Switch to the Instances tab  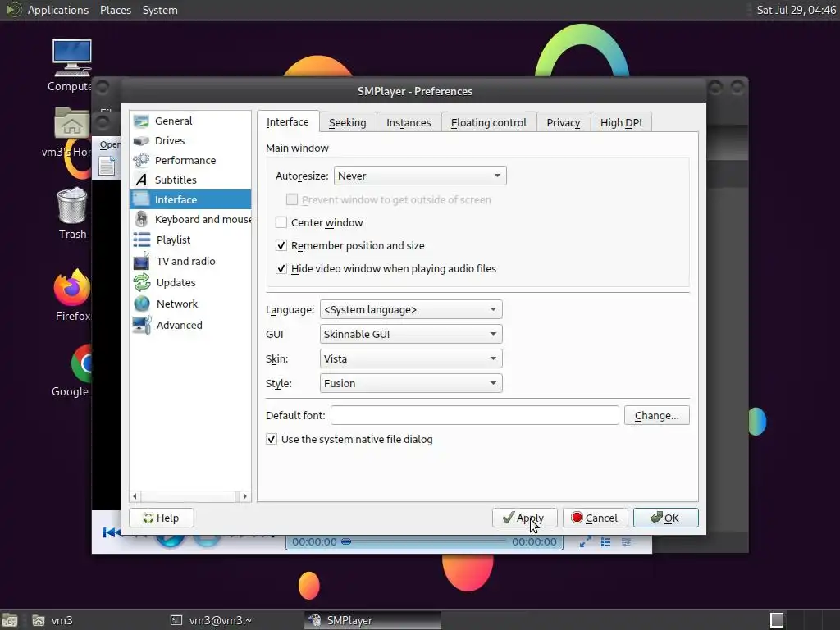[409, 123]
